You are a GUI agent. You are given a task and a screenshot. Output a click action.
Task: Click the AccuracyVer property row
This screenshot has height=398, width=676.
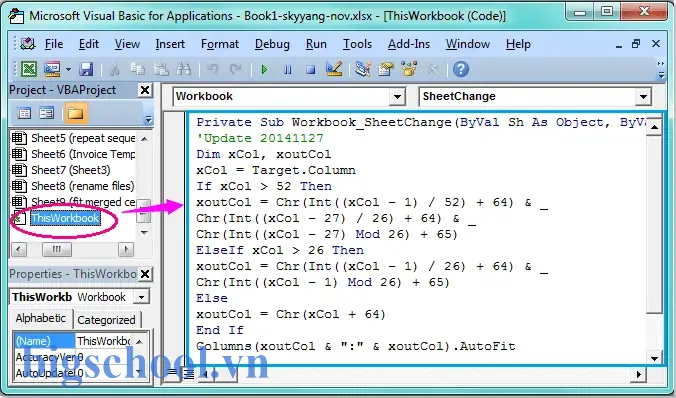[72, 357]
